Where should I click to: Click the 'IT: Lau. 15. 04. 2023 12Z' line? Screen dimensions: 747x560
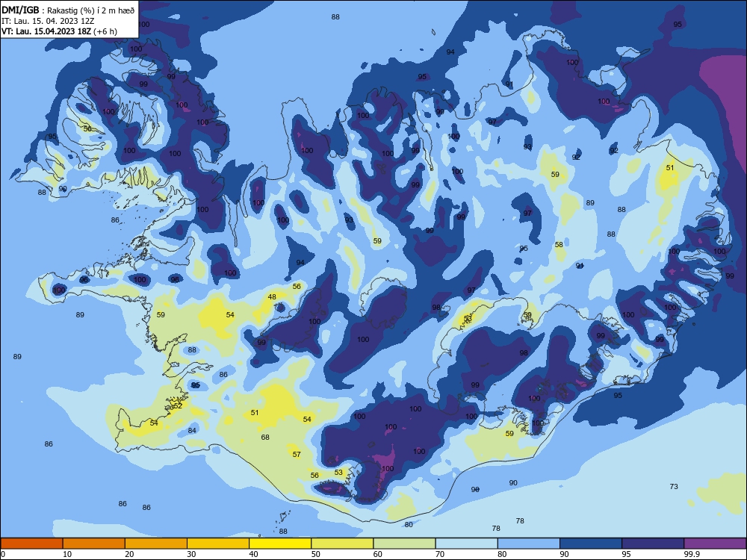tap(48, 21)
